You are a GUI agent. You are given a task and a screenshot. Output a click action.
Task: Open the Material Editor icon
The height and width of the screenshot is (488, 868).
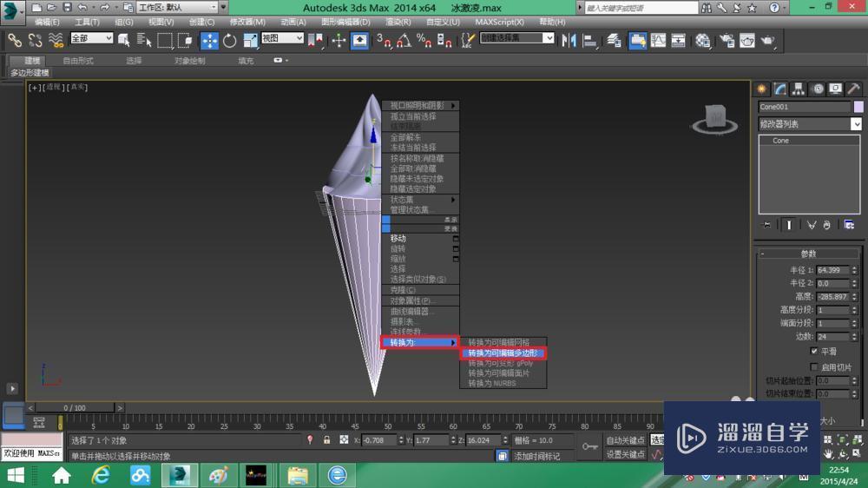703,41
